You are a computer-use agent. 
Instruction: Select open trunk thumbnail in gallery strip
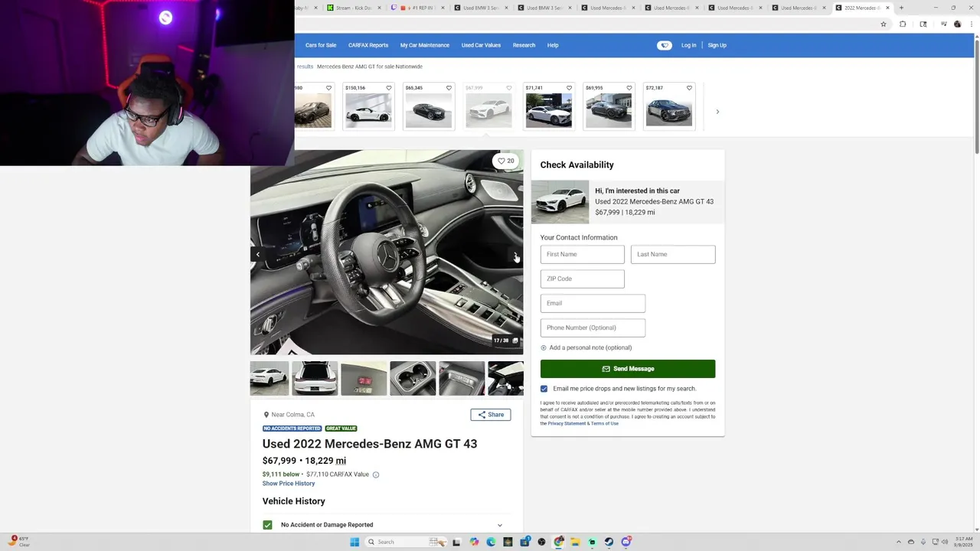pyautogui.click(x=315, y=378)
